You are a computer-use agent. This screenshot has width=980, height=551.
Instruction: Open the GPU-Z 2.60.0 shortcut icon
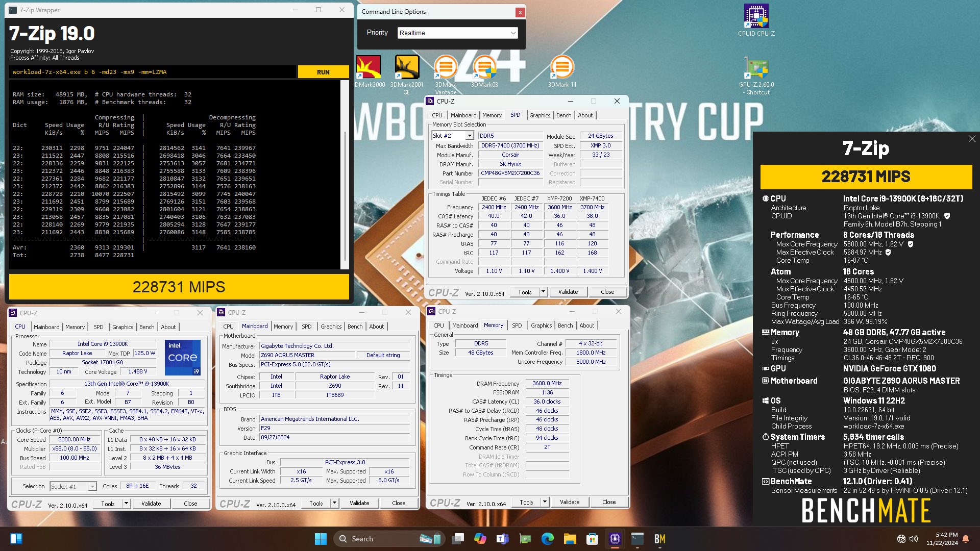pyautogui.click(x=756, y=76)
